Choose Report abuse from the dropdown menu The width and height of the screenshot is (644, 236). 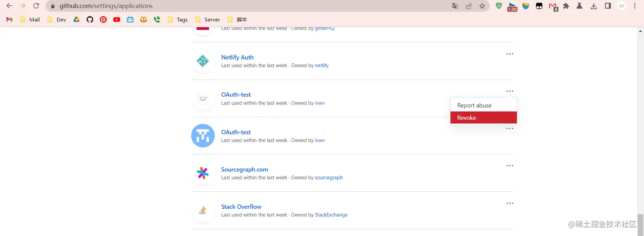(483, 105)
